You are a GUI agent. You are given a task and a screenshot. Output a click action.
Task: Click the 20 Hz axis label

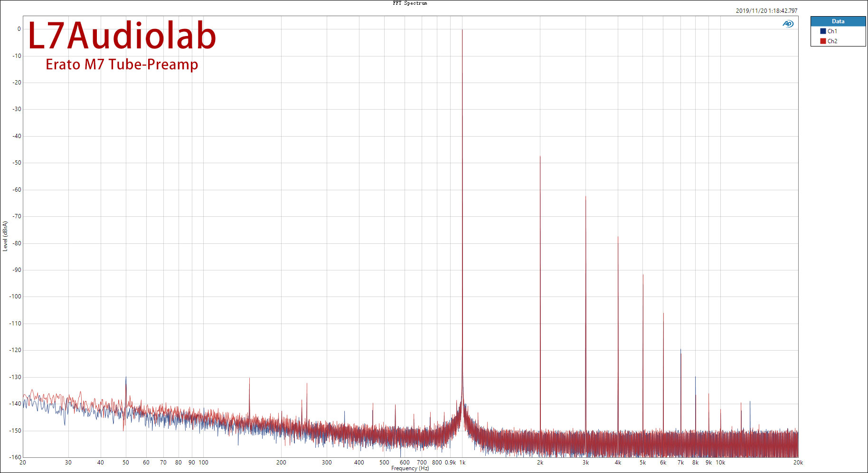pyautogui.click(x=23, y=463)
